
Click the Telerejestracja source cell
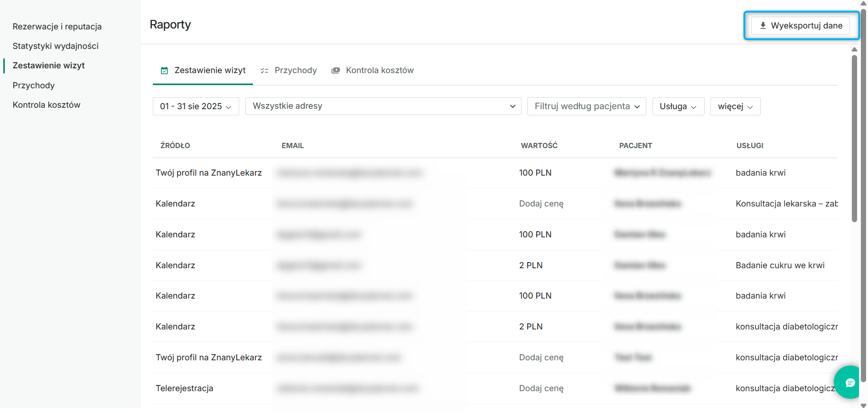coord(185,388)
